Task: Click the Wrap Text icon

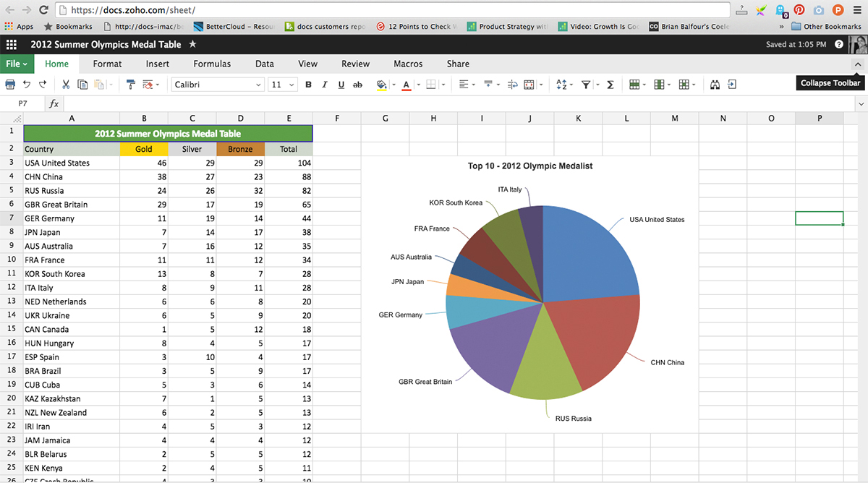Action: click(x=512, y=85)
